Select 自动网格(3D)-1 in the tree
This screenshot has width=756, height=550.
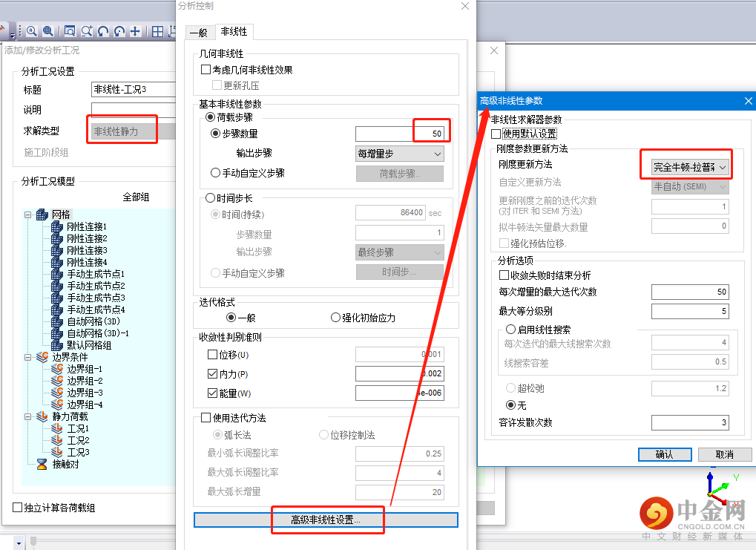(98, 333)
